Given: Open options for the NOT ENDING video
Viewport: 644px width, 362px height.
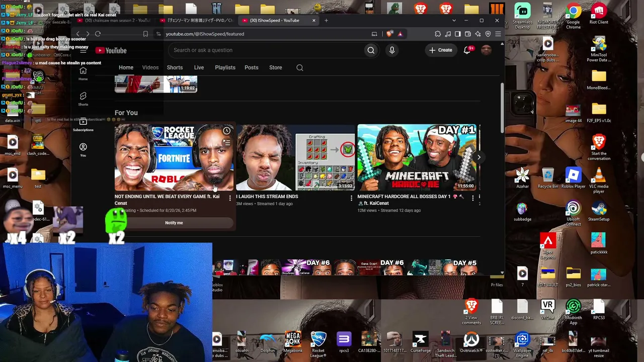Looking at the screenshot, I should click(x=230, y=199).
